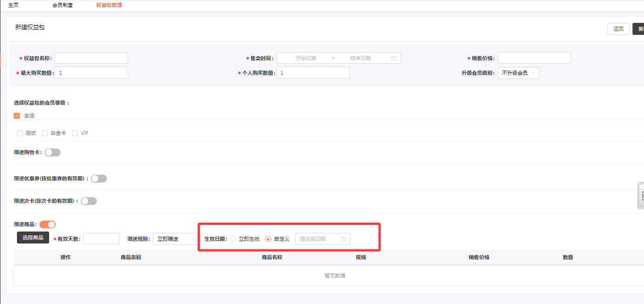Click calendar icon in 售卖时间 date range
Screen dimensions: 644x304
click(x=393, y=58)
